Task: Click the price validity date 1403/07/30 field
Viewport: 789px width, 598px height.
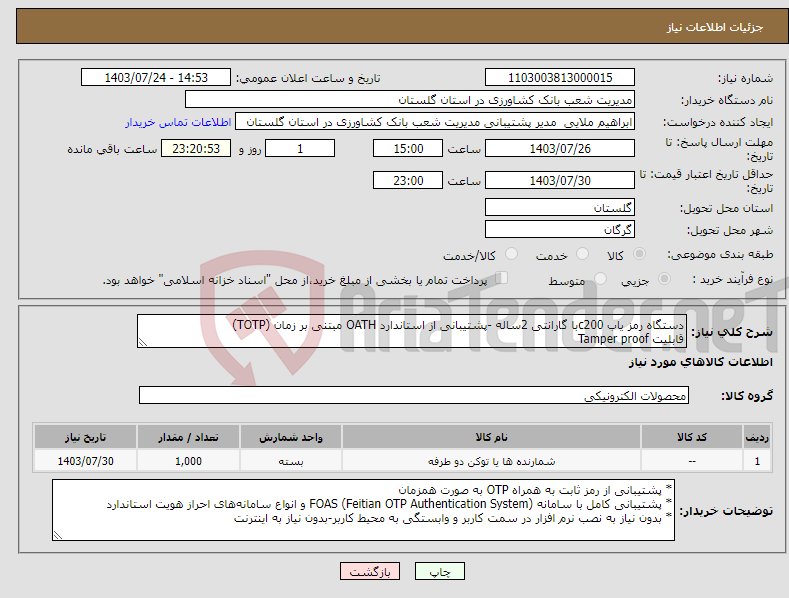Action: pyautogui.click(x=560, y=180)
